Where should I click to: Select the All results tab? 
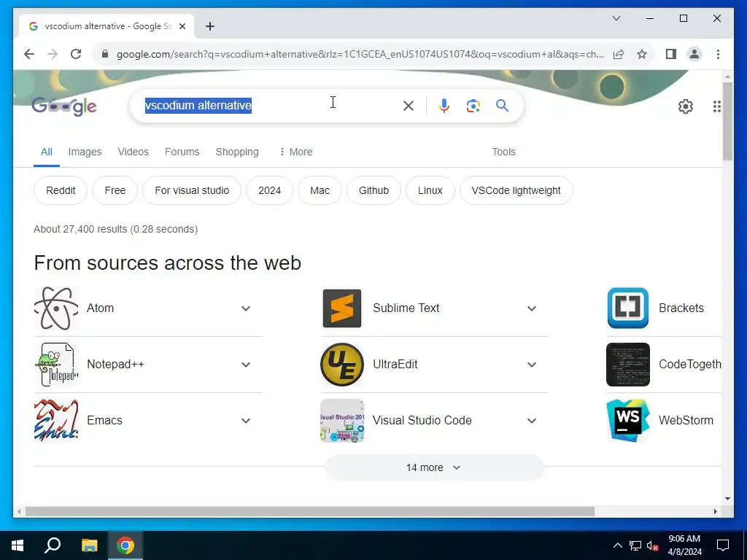(46, 152)
